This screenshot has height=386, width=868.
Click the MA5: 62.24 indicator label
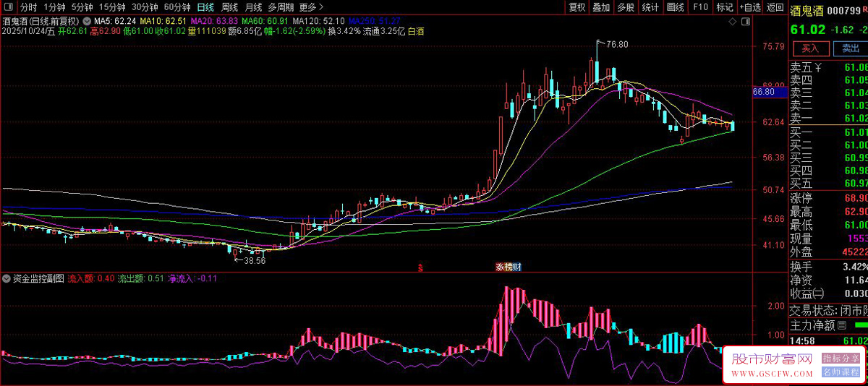(x=115, y=22)
